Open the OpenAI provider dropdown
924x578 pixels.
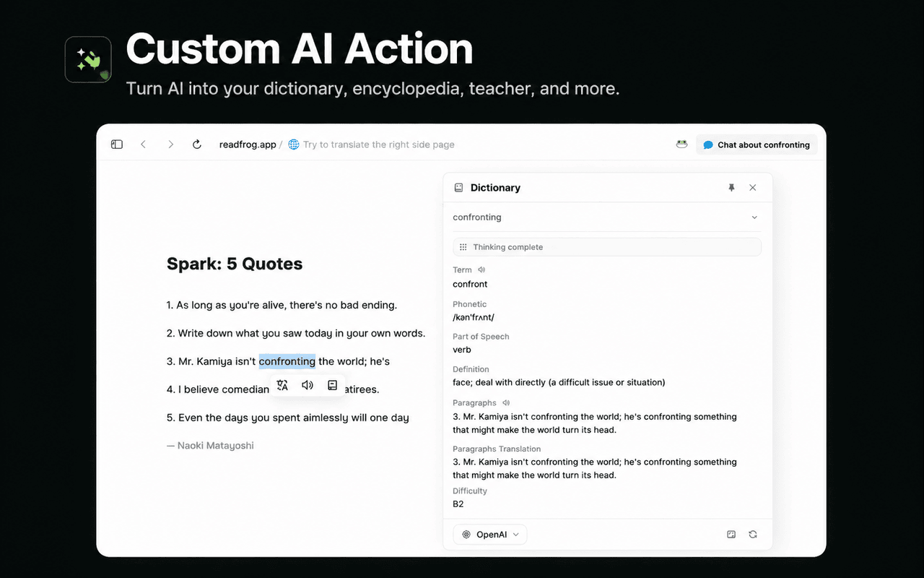(490, 535)
